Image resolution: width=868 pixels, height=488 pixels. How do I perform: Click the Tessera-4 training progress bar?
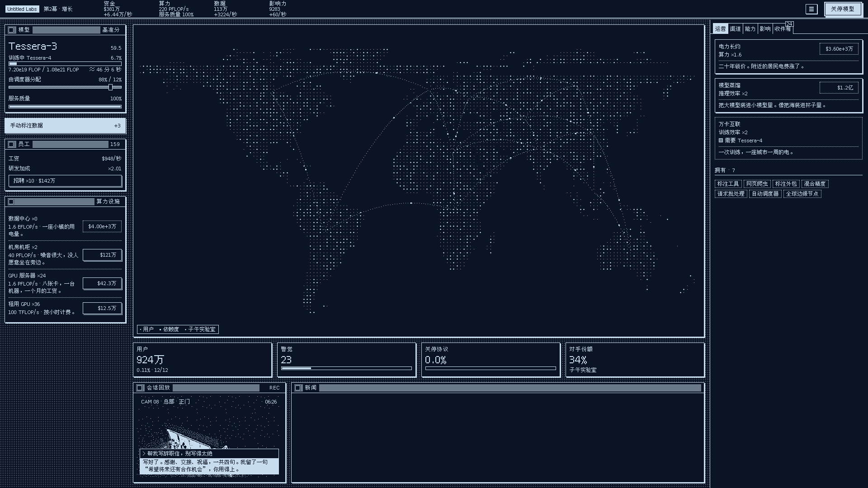[x=65, y=64]
